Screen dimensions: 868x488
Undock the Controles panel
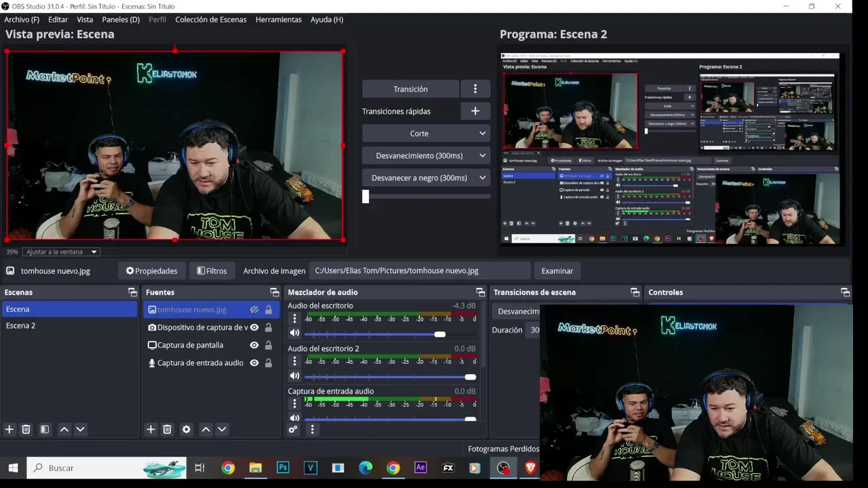pyautogui.click(x=845, y=292)
